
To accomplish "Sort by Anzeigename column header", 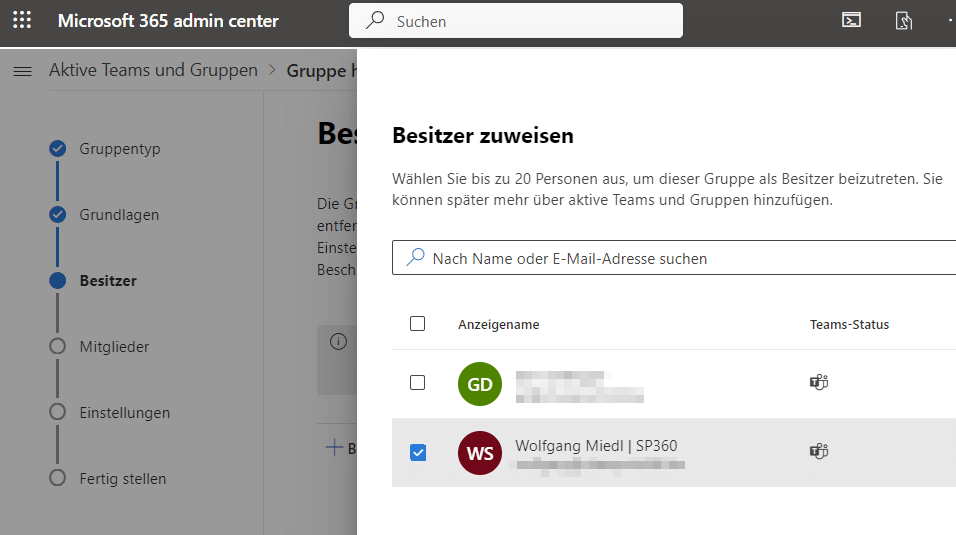I will pyautogui.click(x=499, y=324).
